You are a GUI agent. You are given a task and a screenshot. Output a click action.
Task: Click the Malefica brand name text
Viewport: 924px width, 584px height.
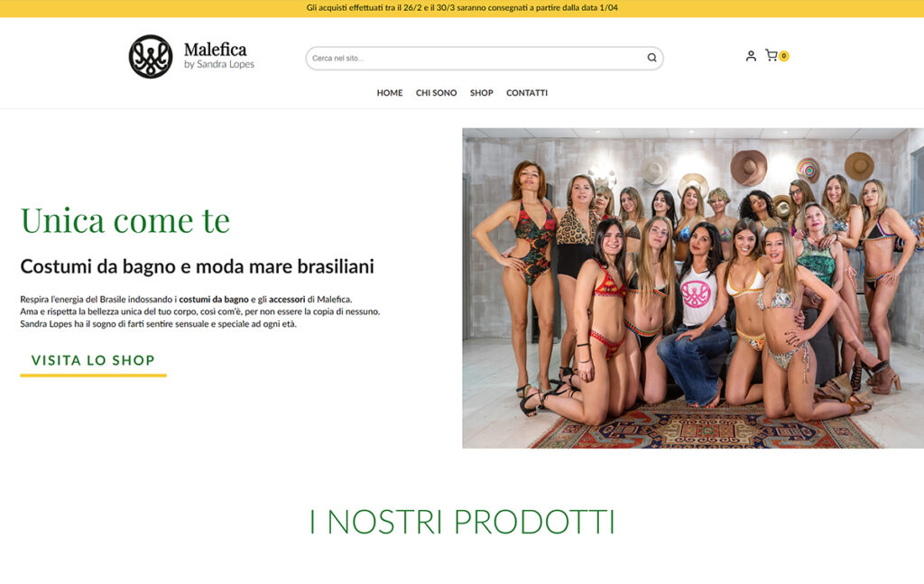point(215,50)
